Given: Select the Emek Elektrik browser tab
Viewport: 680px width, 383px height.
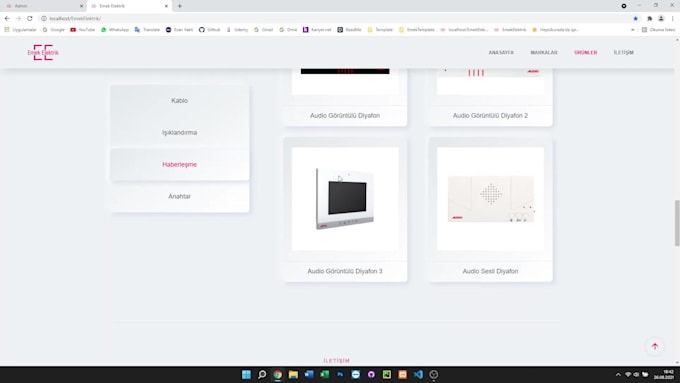Looking at the screenshot, I should 129,6.
